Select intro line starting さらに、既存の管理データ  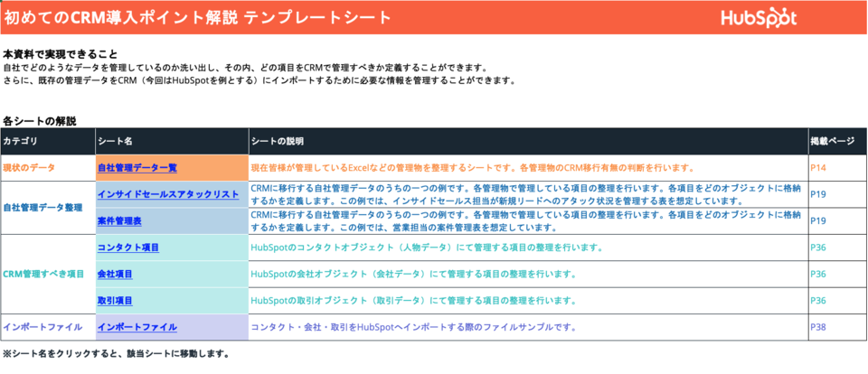(x=259, y=80)
